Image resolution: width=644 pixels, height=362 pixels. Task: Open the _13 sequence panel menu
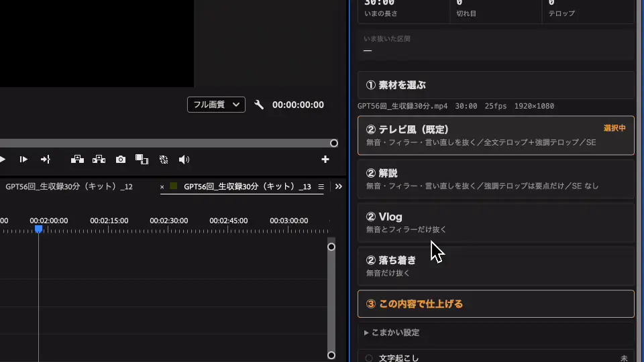click(x=321, y=187)
